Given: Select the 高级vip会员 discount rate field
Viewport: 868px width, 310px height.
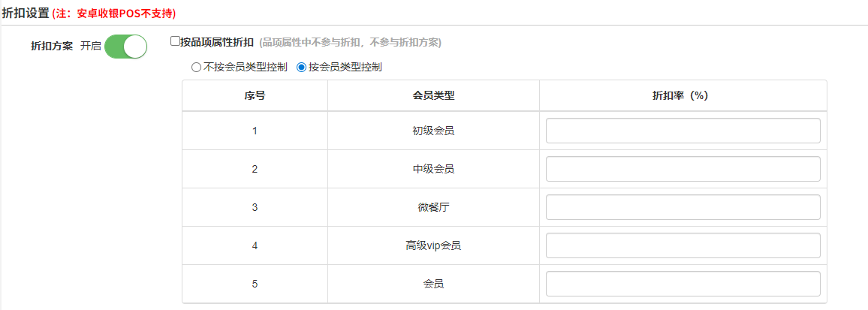Looking at the screenshot, I should (x=683, y=245).
